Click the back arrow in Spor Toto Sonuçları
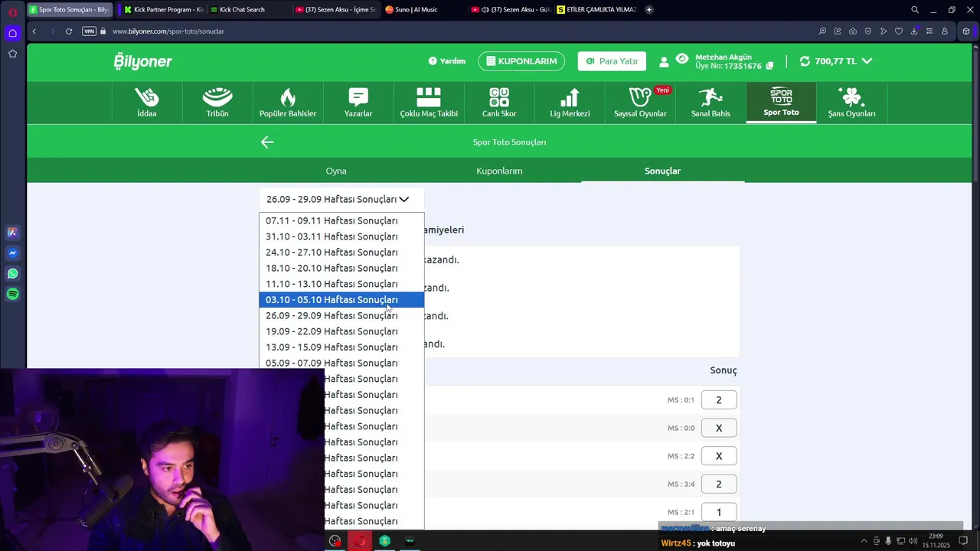980x551 pixels. [x=266, y=142]
